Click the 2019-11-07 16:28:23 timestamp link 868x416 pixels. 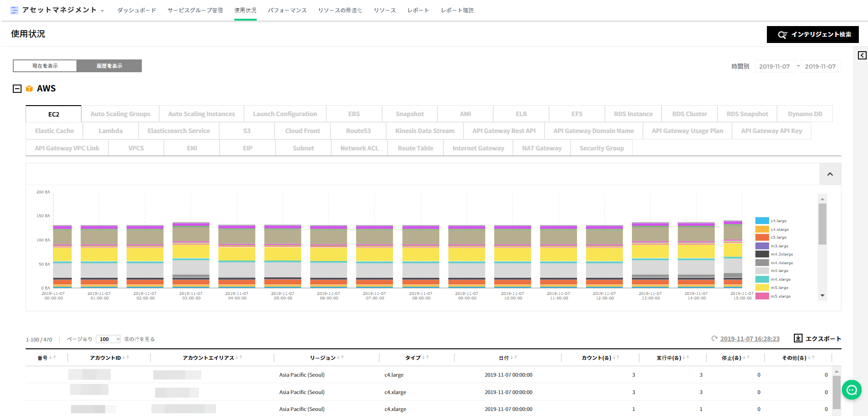[x=749, y=339]
